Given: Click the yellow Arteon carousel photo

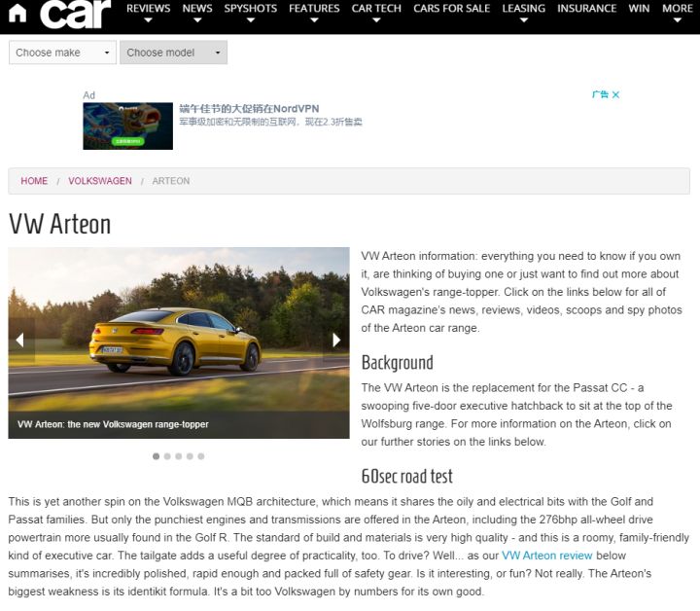Looking at the screenshot, I should pos(178,331).
